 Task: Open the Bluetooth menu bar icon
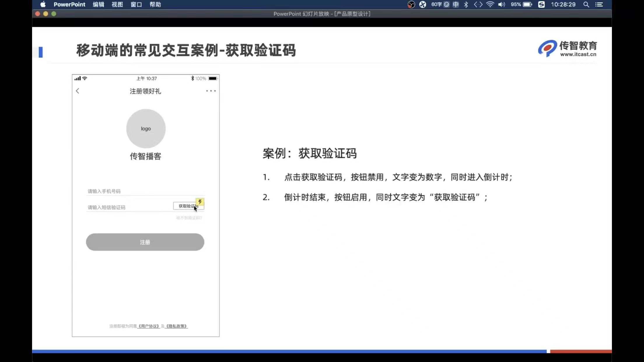coord(466,4)
